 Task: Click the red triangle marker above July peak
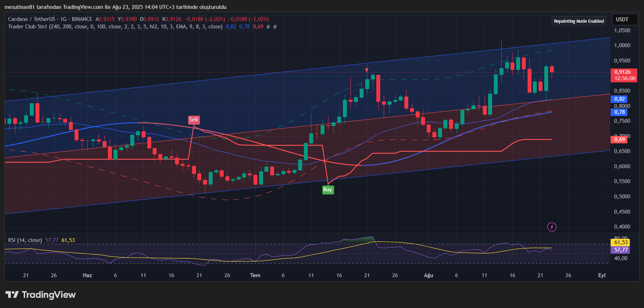[x=367, y=70]
